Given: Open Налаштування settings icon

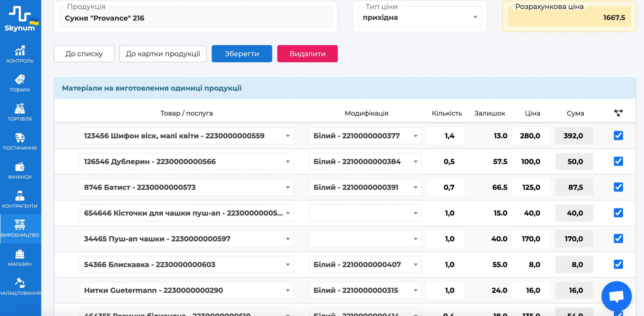Looking at the screenshot, I should tap(20, 283).
